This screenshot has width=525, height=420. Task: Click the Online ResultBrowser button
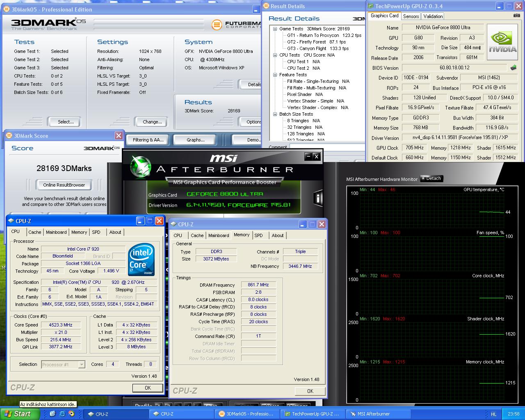point(64,185)
